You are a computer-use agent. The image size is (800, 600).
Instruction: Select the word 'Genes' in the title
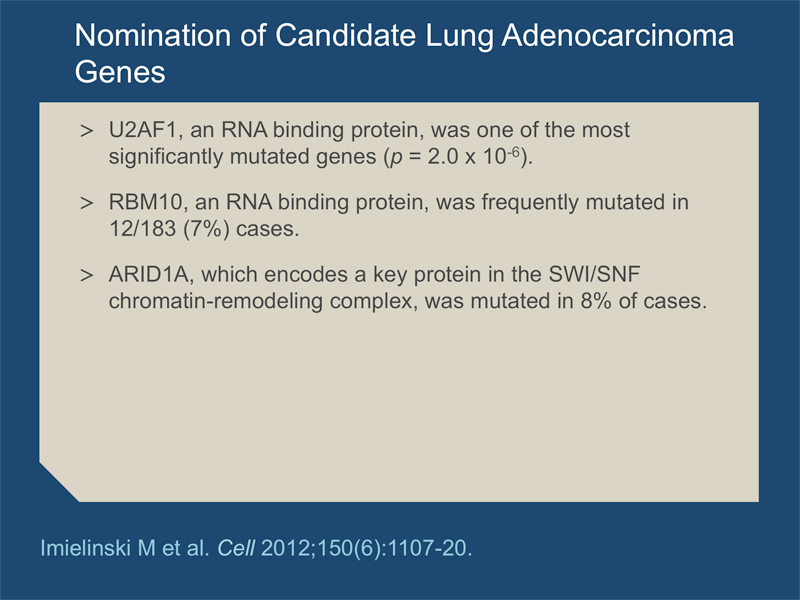click(x=120, y=71)
